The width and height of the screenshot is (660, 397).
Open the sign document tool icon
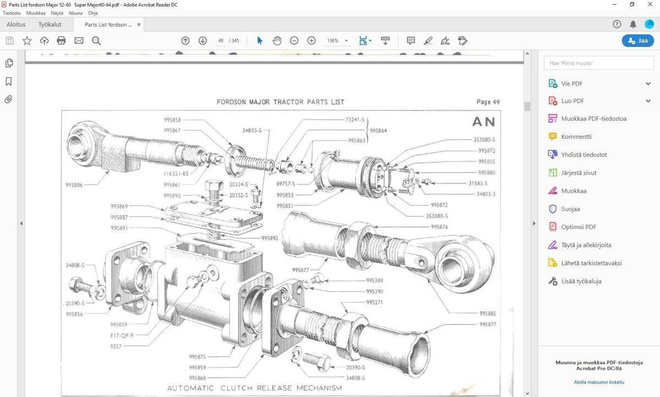click(445, 41)
